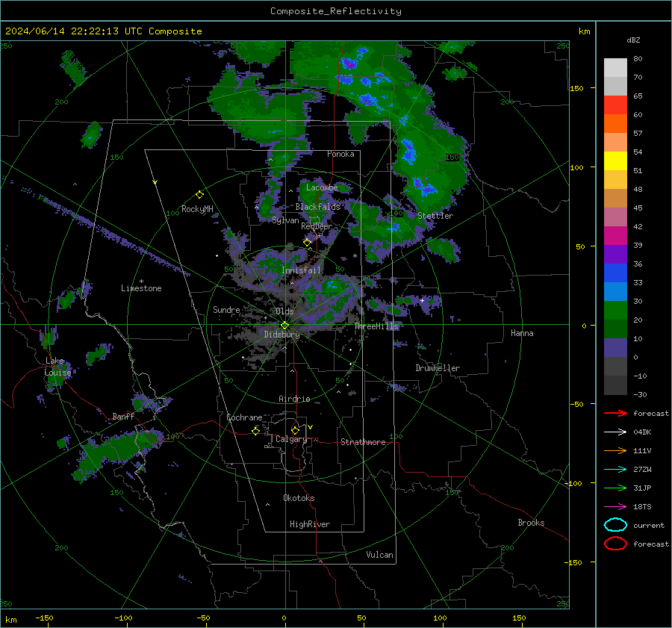Click the yellow diamond marker above Calgary
This screenshot has height=628, width=672.
(x=295, y=430)
